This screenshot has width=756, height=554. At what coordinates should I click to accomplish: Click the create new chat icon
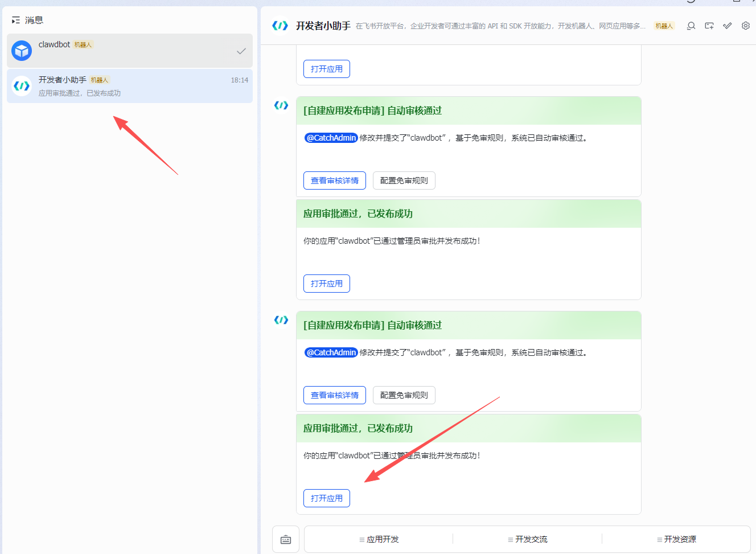pyautogui.click(x=709, y=26)
